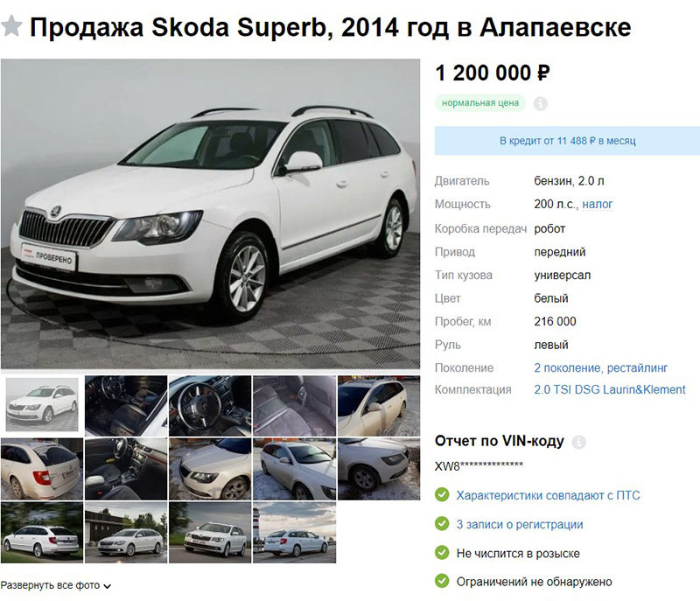700x601 pixels.
Task: Click the green checkmark beside 3 записи о регистрации
Action: (x=442, y=524)
